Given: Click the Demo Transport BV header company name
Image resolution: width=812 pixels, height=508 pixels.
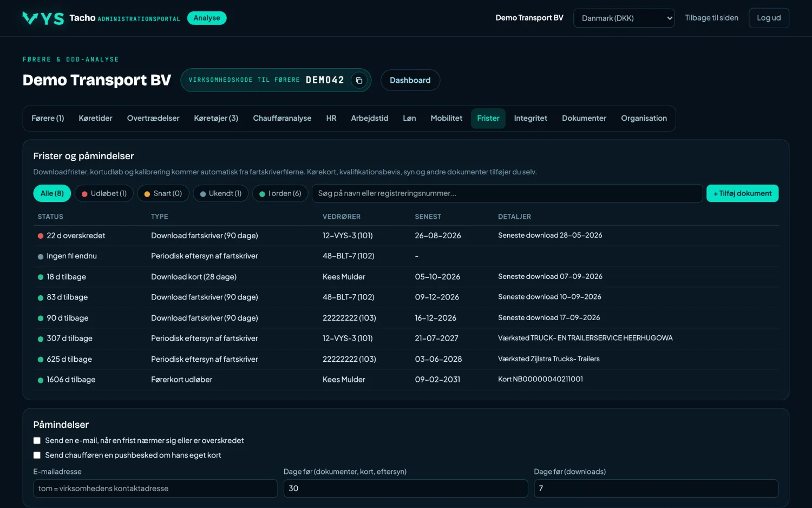Looking at the screenshot, I should (x=529, y=18).
